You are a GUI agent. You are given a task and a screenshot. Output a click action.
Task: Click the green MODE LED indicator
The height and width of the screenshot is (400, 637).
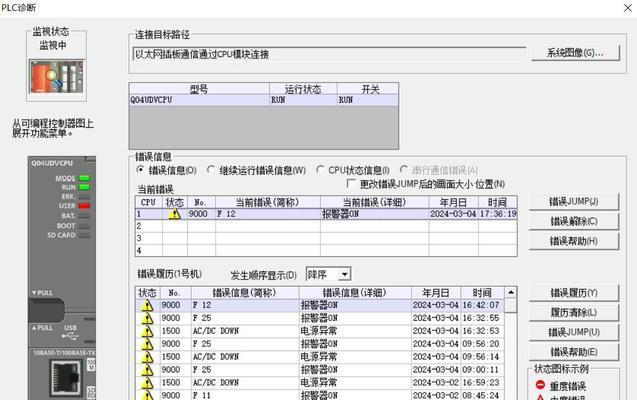pos(84,178)
